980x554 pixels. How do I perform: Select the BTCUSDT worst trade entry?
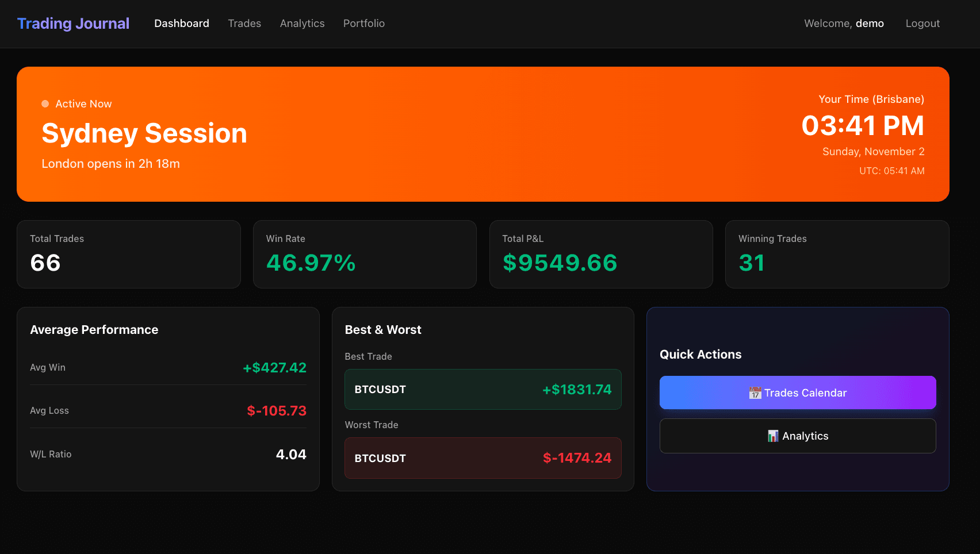[483, 458]
